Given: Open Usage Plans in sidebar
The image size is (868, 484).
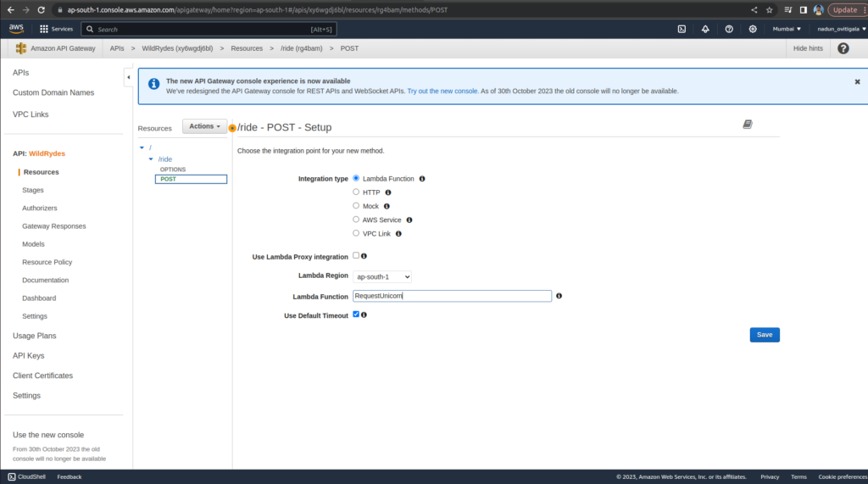Looking at the screenshot, I should (x=34, y=336).
